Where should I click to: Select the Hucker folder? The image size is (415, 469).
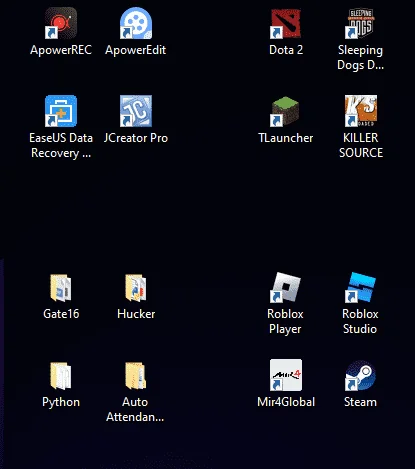(136, 287)
